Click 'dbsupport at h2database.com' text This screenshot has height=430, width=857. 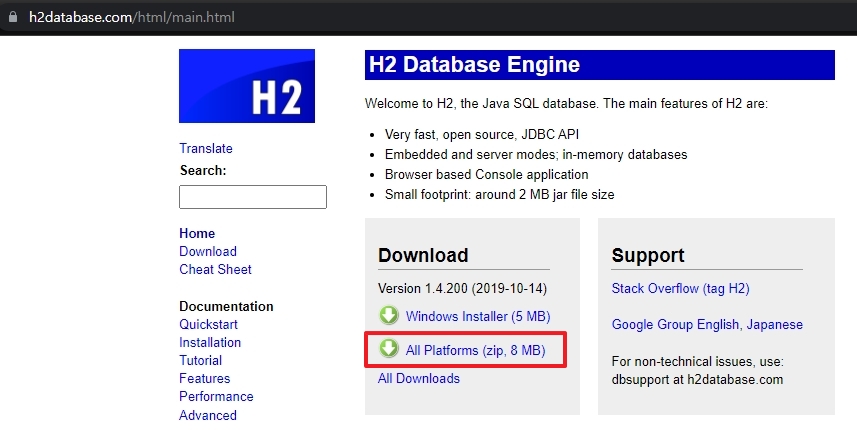click(x=697, y=380)
